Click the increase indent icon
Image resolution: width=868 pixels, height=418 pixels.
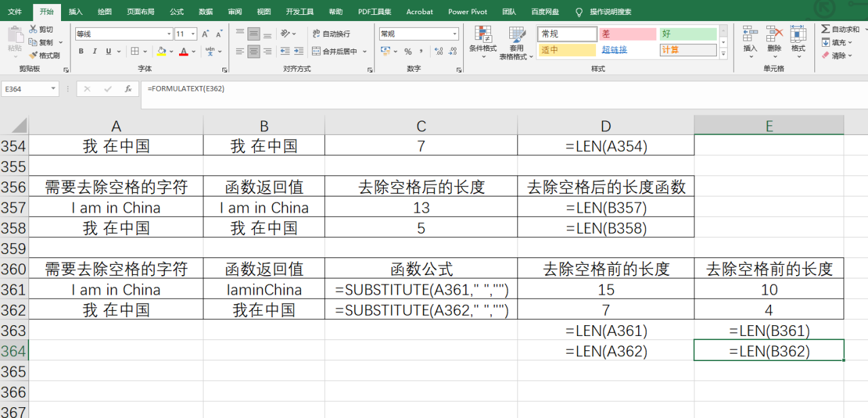[x=298, y=51]
